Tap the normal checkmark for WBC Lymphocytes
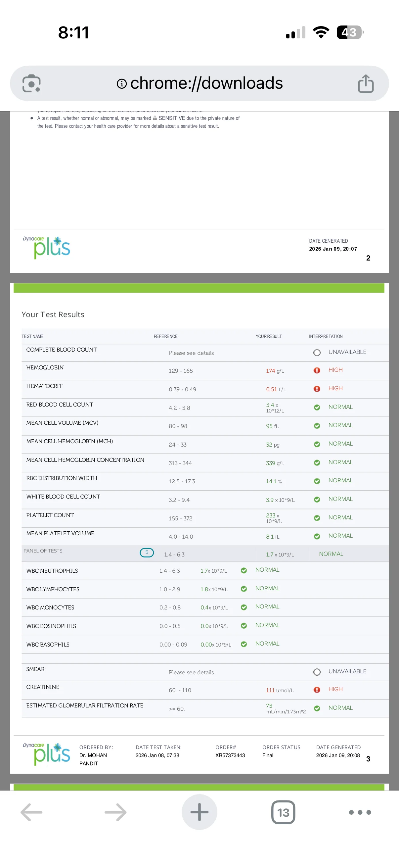399x868 pixels. point(244,589)
